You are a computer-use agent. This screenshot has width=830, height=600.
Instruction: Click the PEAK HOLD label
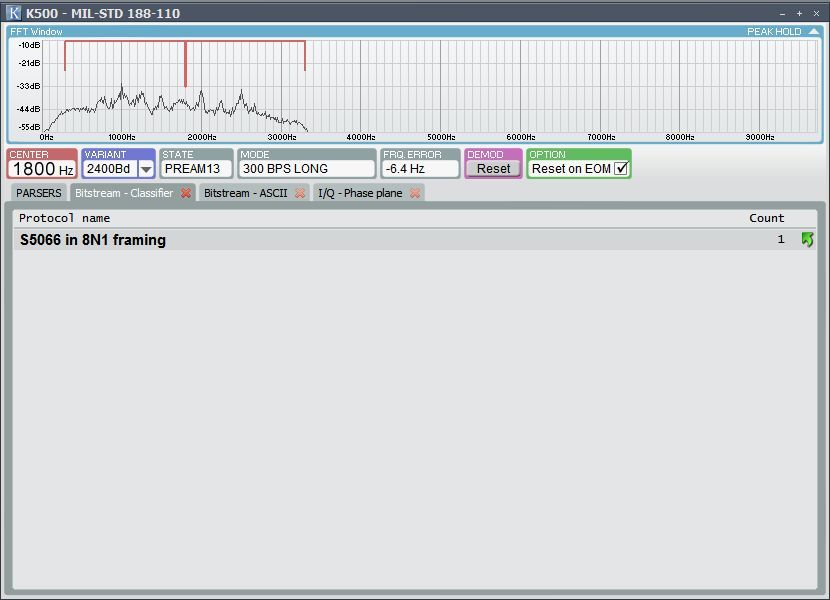pos(774,32)
